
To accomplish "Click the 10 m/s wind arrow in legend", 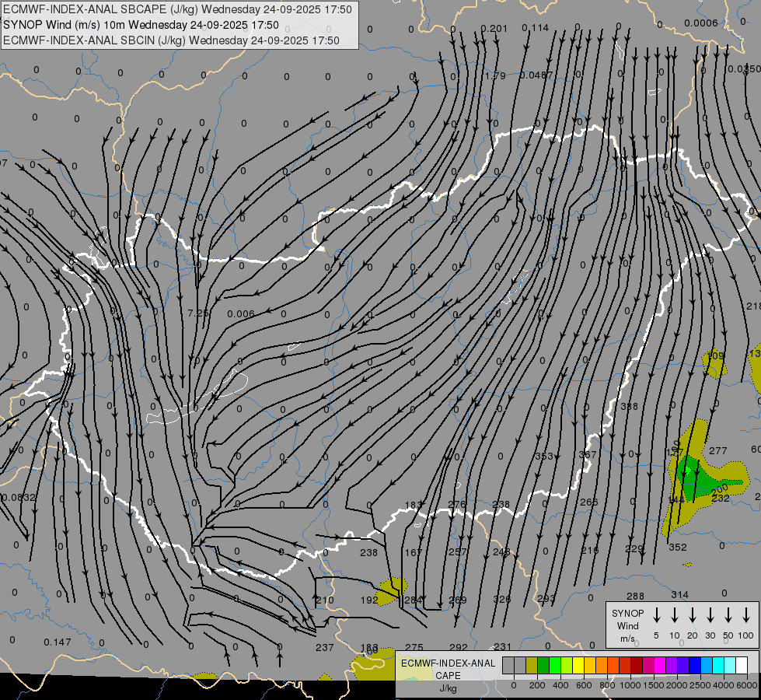I will point(675,615).
